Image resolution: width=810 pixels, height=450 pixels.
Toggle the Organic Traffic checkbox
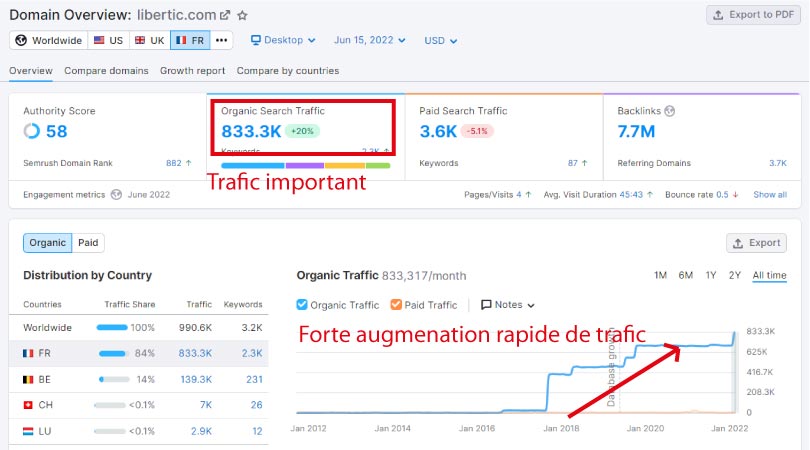302,305
